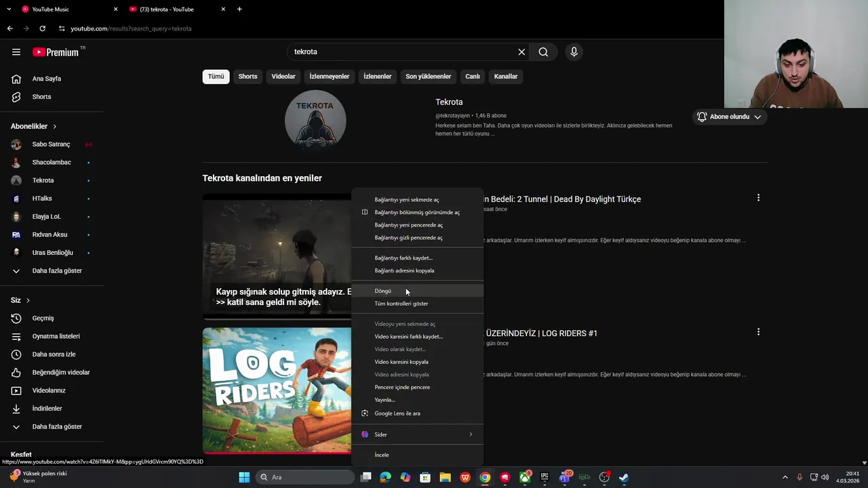
Task: Select the Canlı filter chip
Action: tap(473, 77)
